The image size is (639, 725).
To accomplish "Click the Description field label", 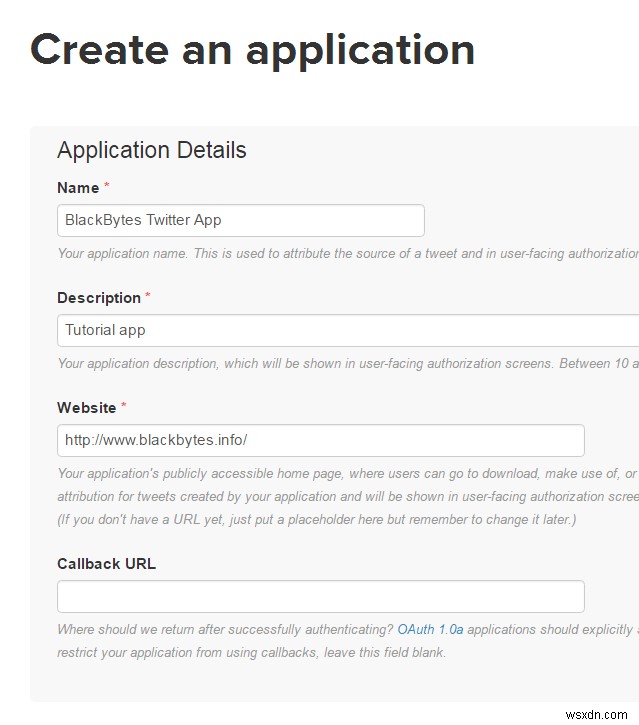I will [99, 298].
